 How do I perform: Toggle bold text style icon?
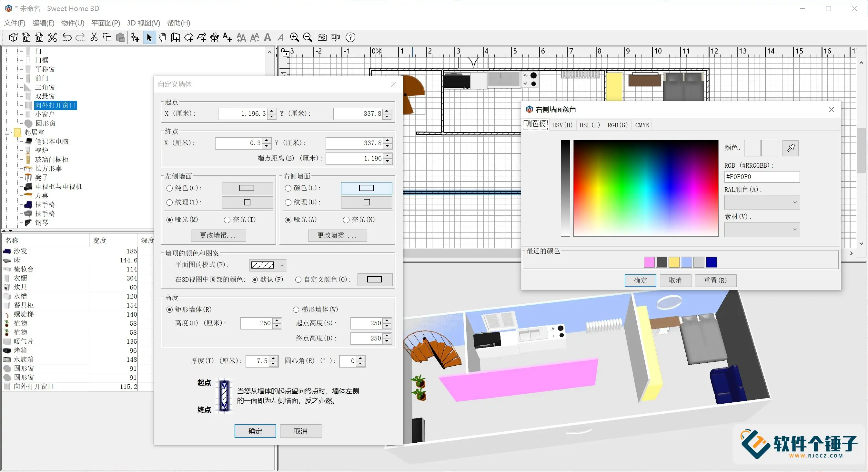(x=267, y=37)
